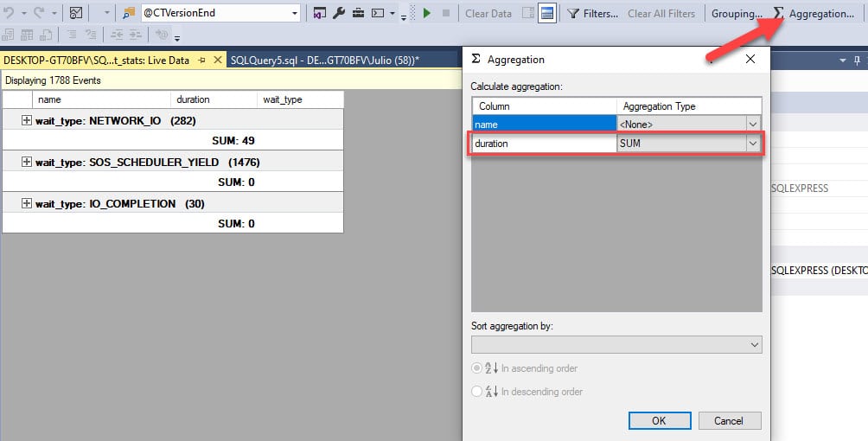Click the purple Visual Studio window icon
The width and height of the screenshot is (868, 441).
tap(319, 13)
